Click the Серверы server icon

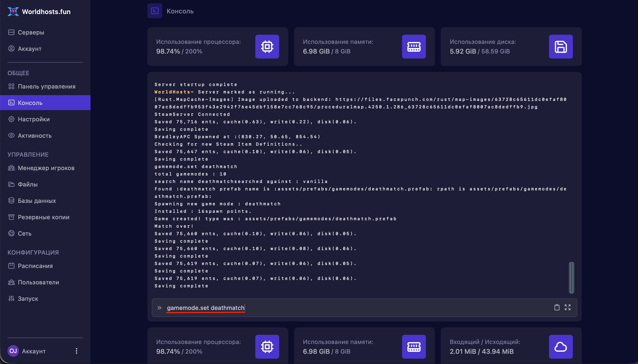(11, 32)
